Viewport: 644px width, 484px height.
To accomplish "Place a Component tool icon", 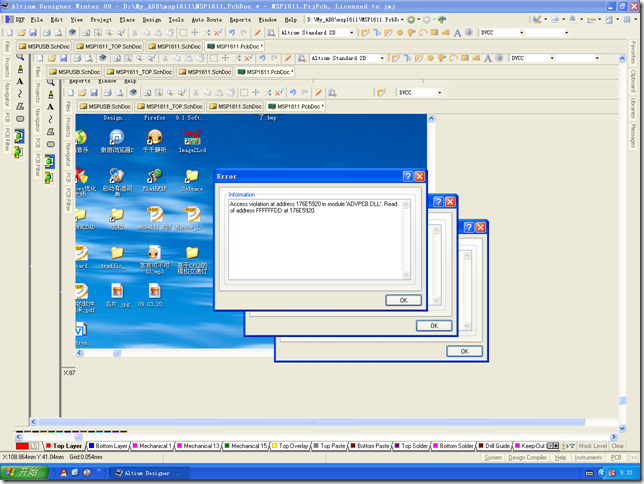I will (x=469, y=32).
